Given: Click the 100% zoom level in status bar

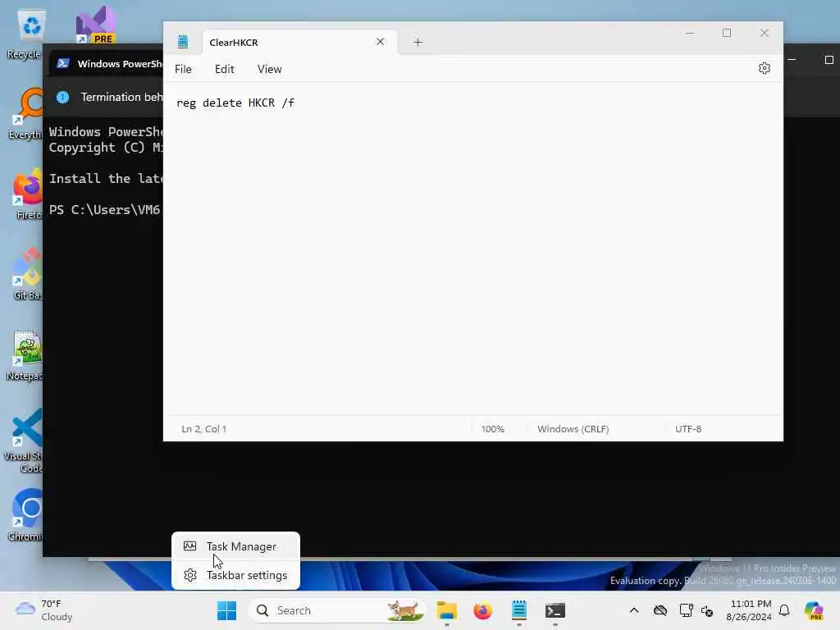Looking at the screenshot, I should (x=493, y=429).
